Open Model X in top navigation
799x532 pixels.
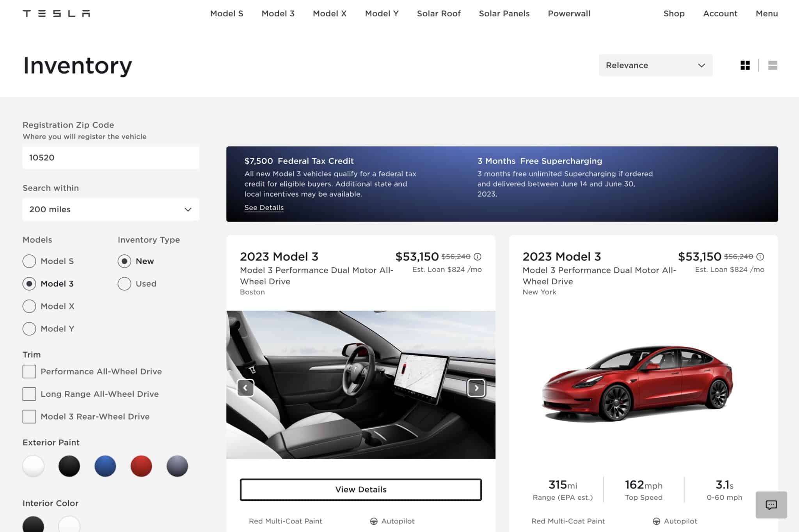click(x=330, y=14)
